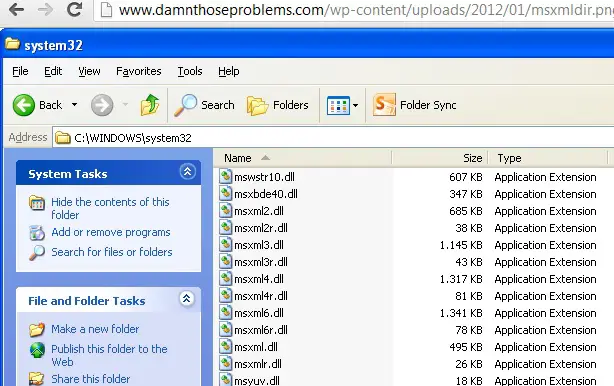
Task: Collapse the File and Folder Tasks panel
Action: coord(187,299)
